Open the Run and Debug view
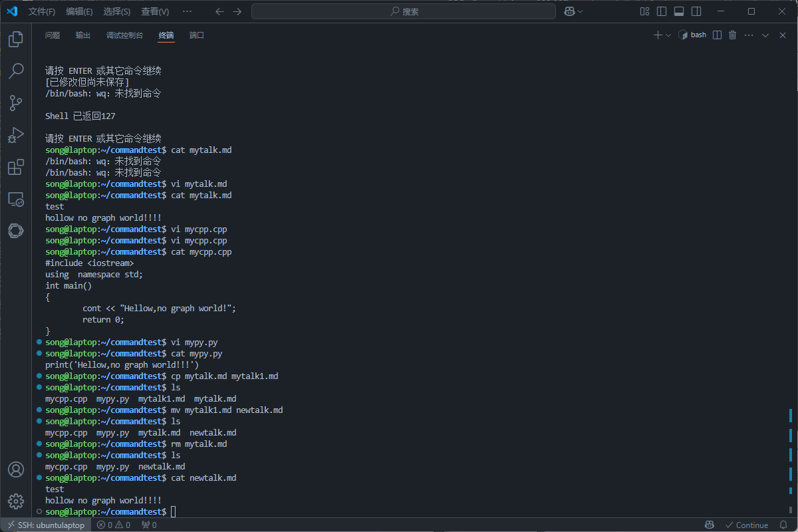This screenshot has height=532, width=798. [16, 135]
